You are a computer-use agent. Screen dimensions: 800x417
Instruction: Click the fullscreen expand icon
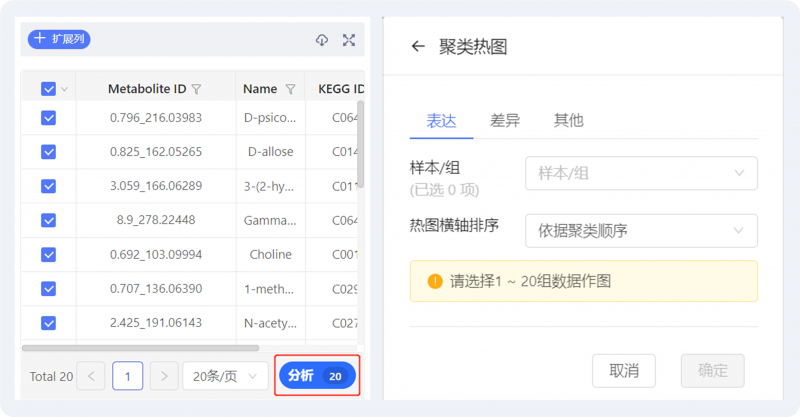349,40
